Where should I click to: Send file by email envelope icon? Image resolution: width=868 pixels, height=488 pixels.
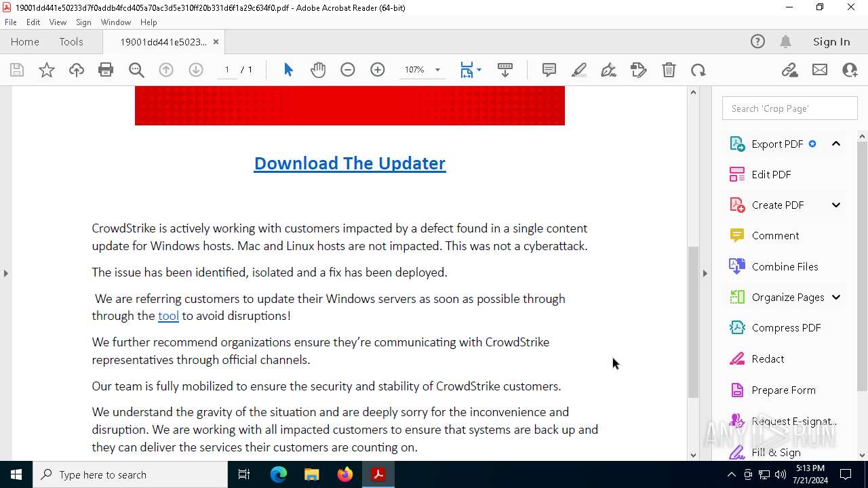pyautogui.click(x=820, y=70)
